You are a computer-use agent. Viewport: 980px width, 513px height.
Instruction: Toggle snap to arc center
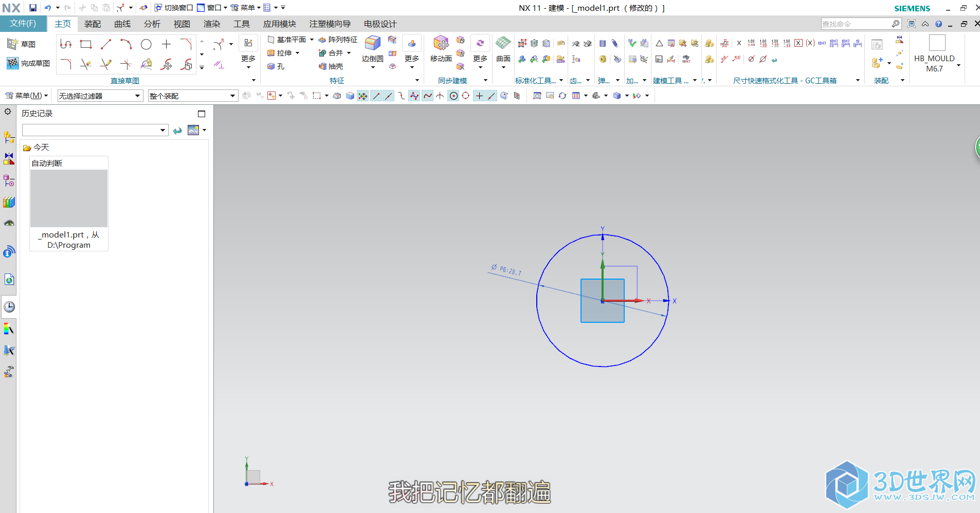(x=453, y=96)
